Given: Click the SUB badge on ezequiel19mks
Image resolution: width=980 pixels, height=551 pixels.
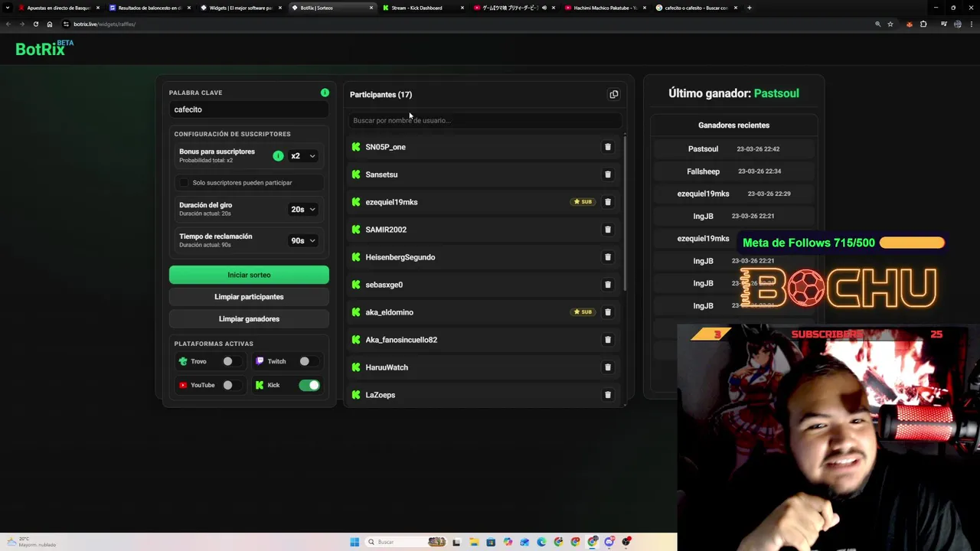Looking at the screenshot, I should coord(583,202).
